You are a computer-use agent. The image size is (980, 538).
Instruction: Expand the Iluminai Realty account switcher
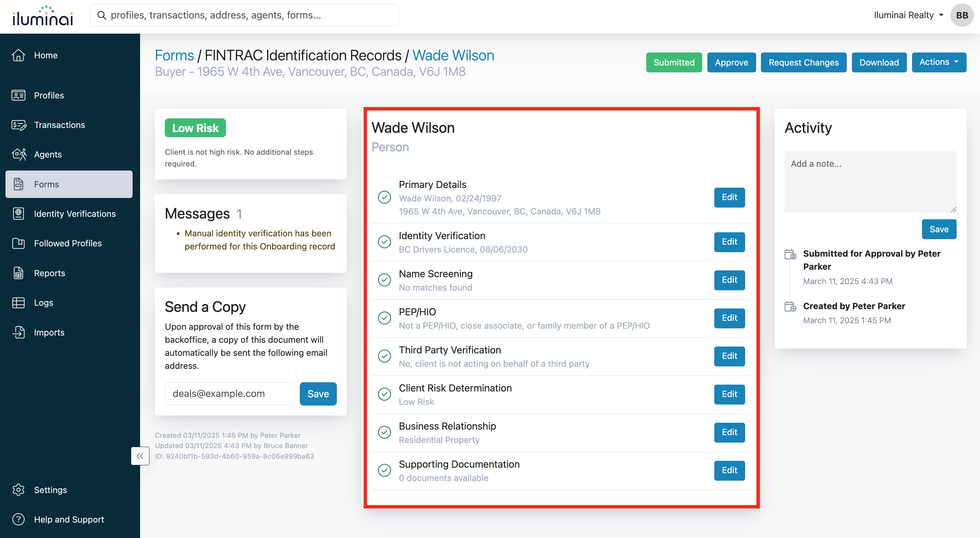pos(908,15)
